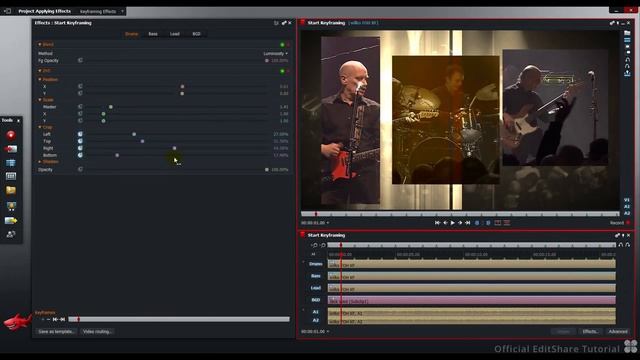Click the Advanced button under timeline

click(x=618, y=331)
